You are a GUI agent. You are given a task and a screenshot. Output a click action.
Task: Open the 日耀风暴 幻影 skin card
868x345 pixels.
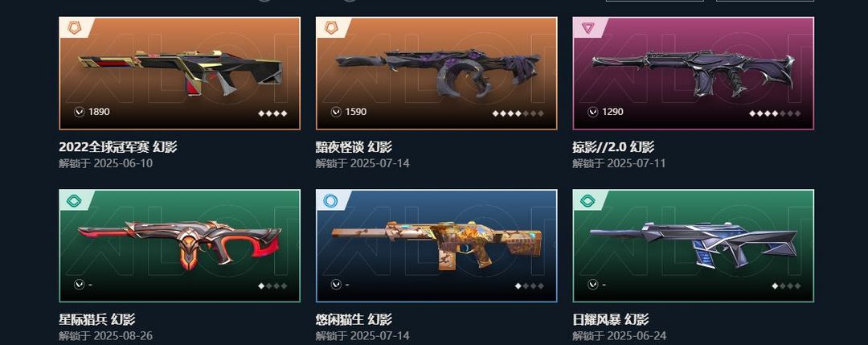(x=694, y=246)
